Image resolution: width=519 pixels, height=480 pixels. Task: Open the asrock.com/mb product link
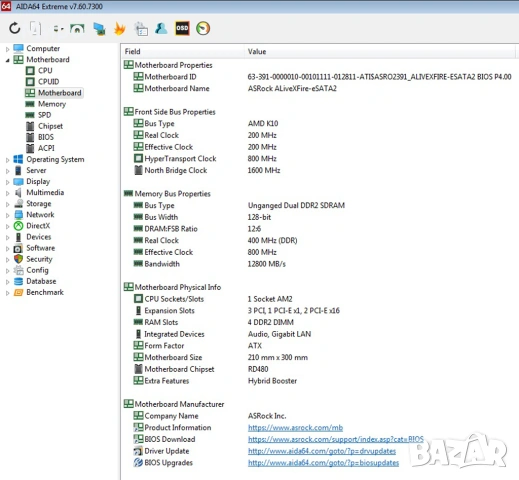click(295, 428)
